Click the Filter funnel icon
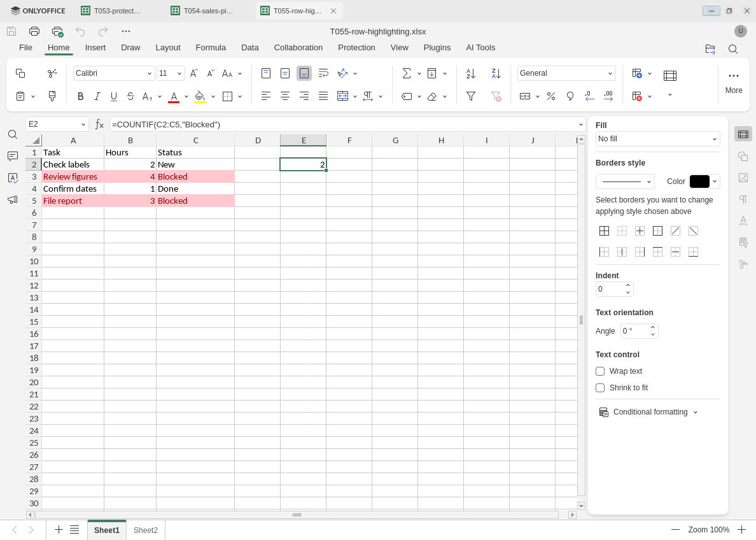This screenshot has height=540, width=756. point(471,97)
